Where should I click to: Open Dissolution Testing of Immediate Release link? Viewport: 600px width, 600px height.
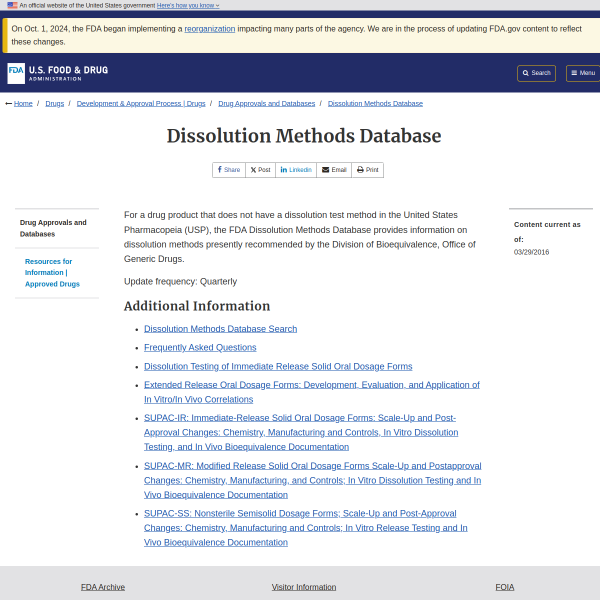[278, 367]
